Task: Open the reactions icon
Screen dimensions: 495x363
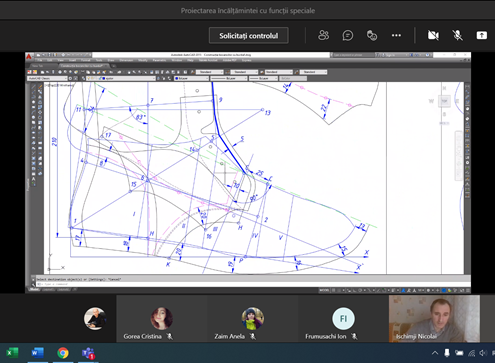Action: pyautogui.click(x=372, y=35)
